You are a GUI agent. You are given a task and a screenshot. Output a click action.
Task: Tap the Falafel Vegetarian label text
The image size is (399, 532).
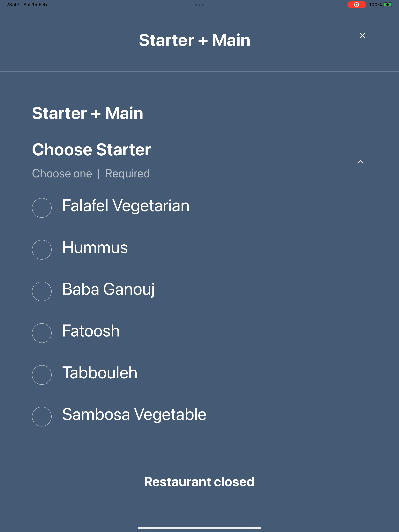126,206
